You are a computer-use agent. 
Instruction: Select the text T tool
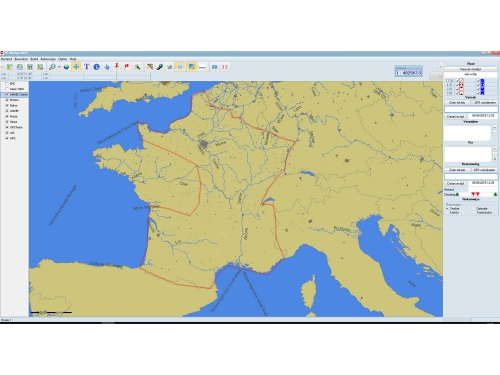pos(87,67)
